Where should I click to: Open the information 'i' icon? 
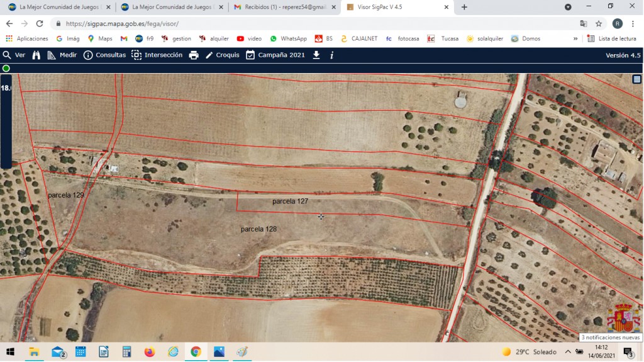tap(332, 55)
